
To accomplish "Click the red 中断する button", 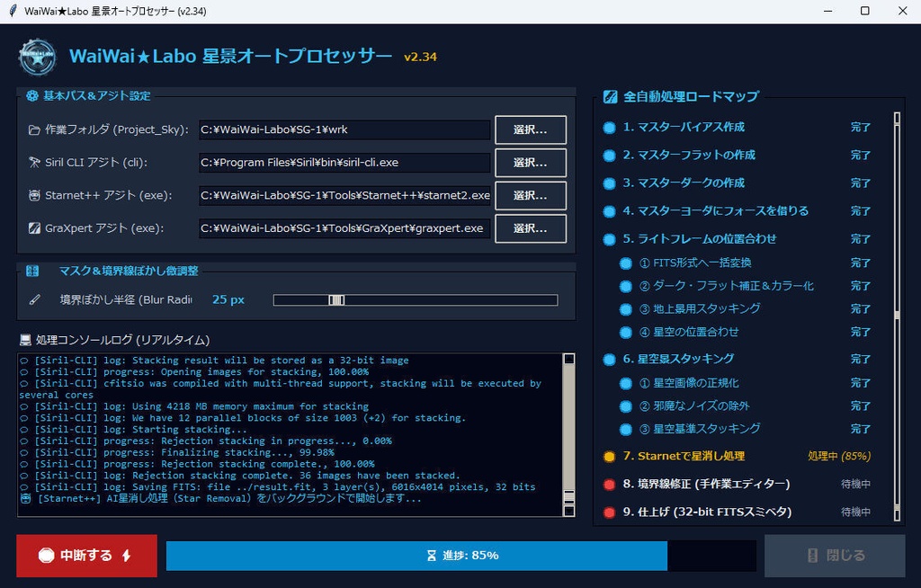I will pyautogui.click(x=87, y=556).
